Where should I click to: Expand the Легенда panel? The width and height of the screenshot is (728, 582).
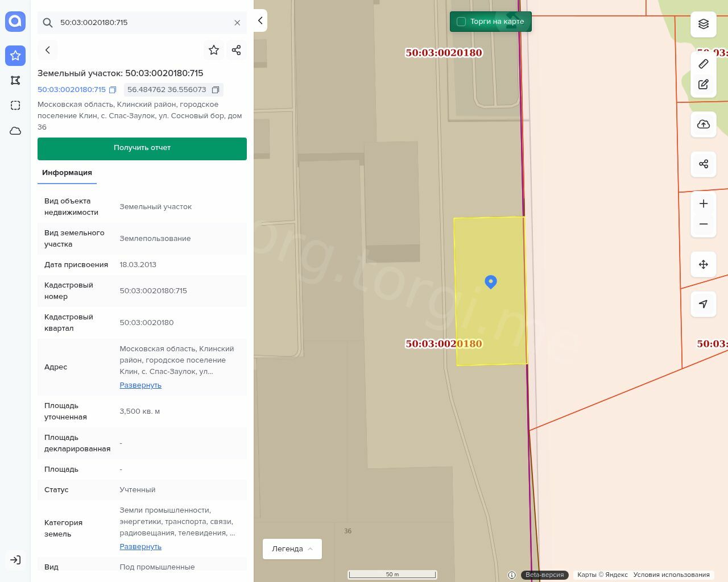coord(292,549)
